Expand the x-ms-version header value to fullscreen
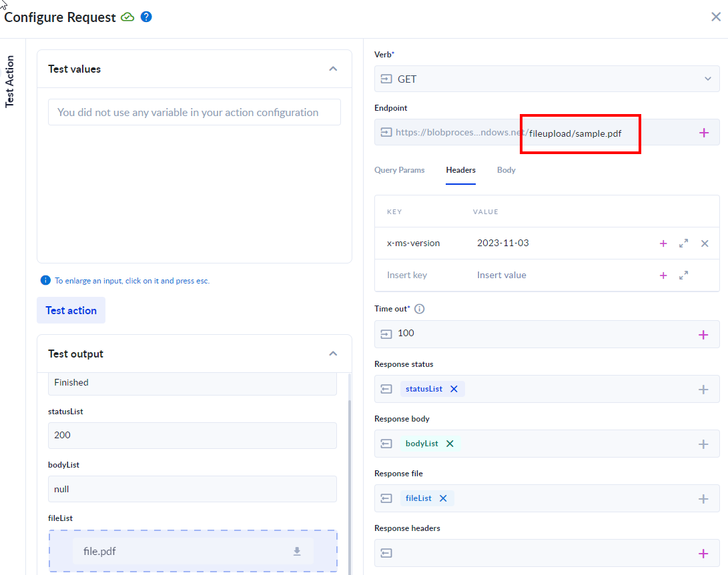728x575 pixels. 683,243
